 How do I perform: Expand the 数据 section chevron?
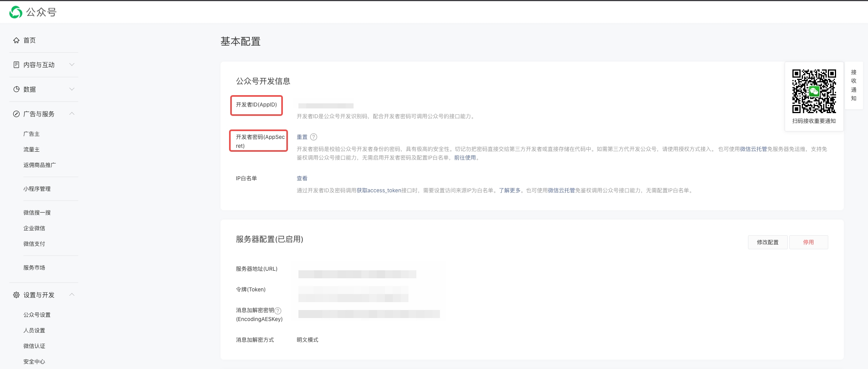[72, 89]
